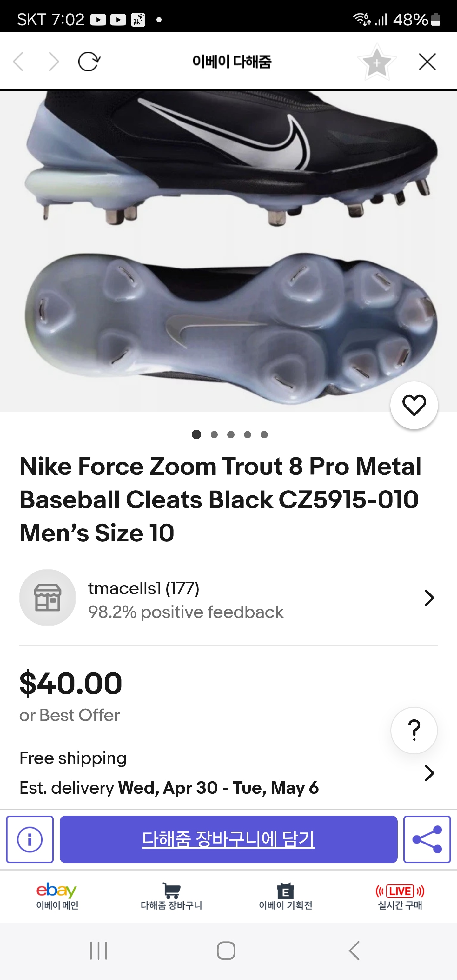Close the eBay 다해줌 web view
Image resolution: width=457 pixels, height=980 pixels.
427,62
